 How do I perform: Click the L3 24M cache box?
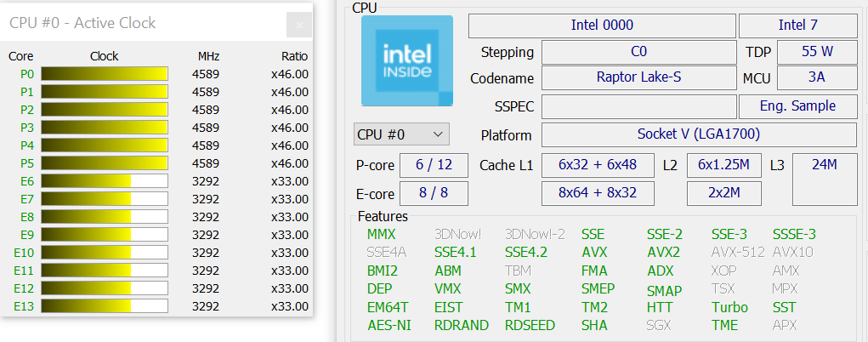825,180
